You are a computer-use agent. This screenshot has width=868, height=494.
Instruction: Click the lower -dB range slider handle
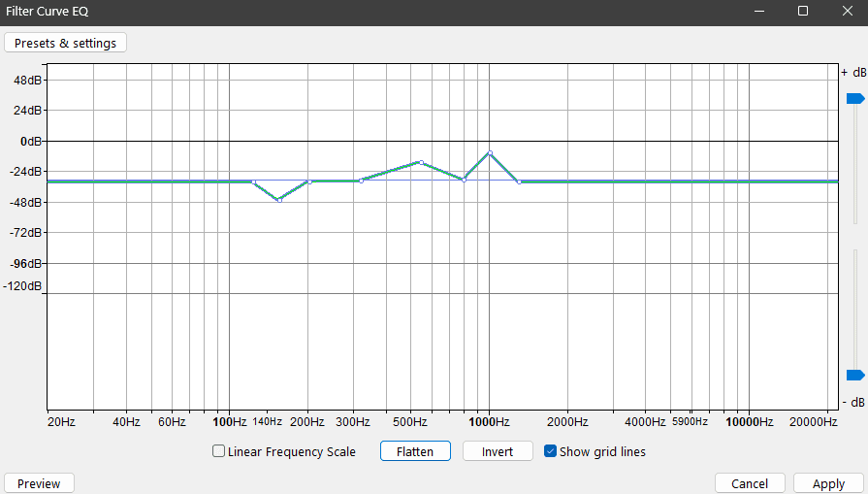pos(855,375)
